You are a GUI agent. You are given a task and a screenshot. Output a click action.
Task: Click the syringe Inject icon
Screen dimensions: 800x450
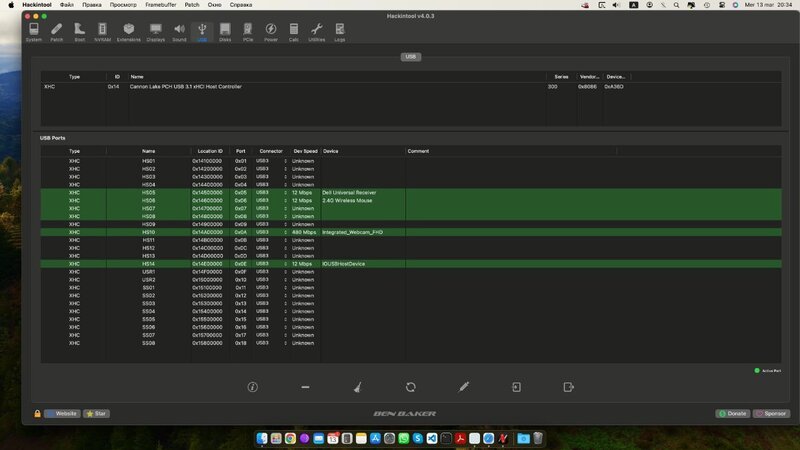coord(464,386)
